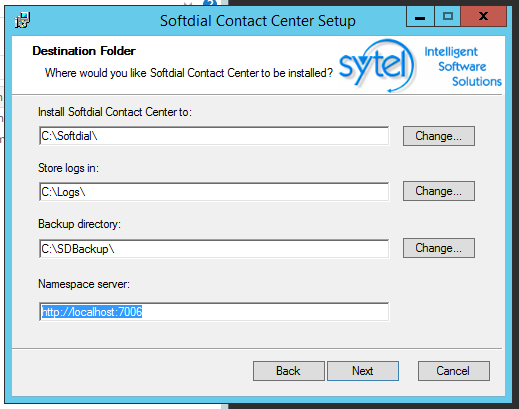
Task: Click the Intelligent Software Solutions tagline
Action: point(463,67)
